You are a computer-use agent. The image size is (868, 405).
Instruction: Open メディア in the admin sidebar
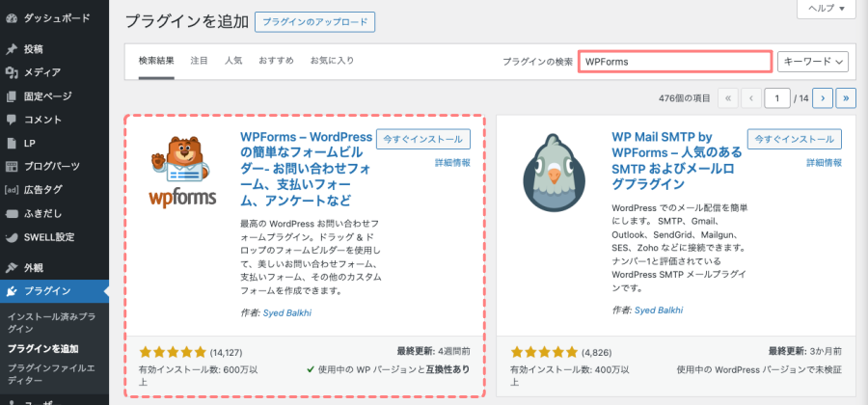pyautogui.click(x=42, y=72)
